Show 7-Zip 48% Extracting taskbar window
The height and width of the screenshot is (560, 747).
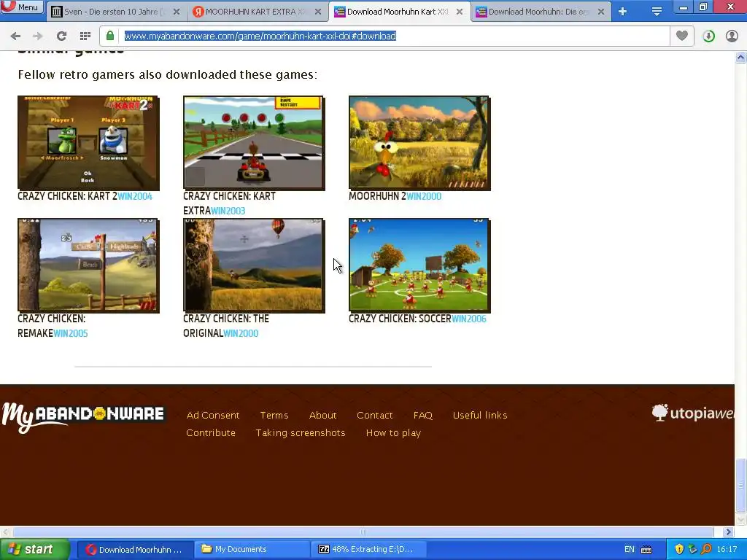click(x=368, y=550)
